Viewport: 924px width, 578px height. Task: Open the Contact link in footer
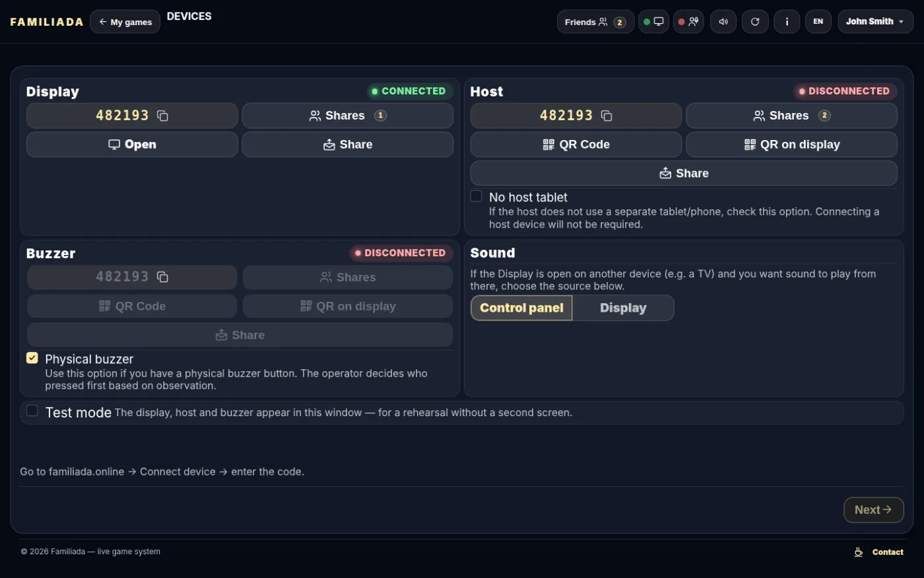coord(888,552)
